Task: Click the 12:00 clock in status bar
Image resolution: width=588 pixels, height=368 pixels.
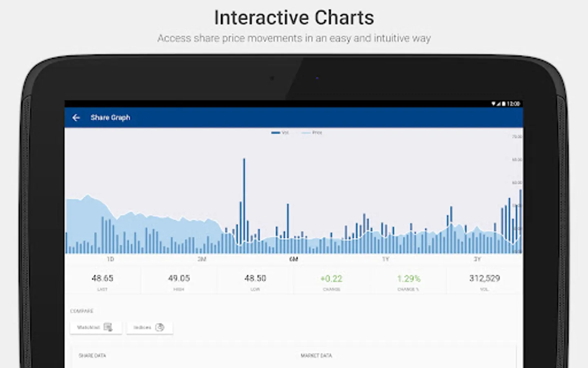Action: 513,104
